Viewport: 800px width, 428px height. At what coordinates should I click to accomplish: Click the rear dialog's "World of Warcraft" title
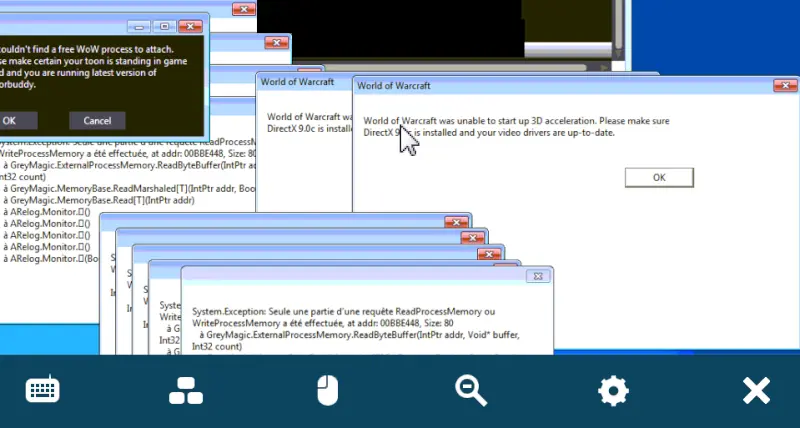pos(297,82)
